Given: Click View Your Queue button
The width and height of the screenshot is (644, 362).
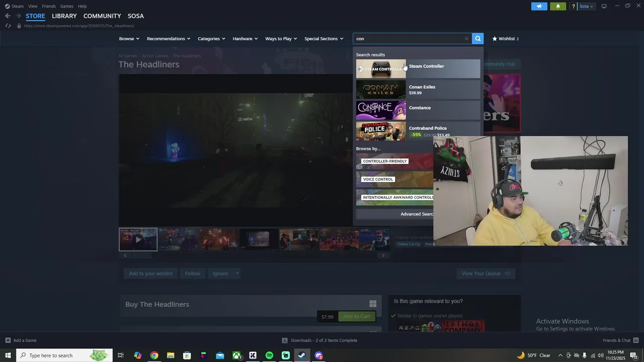Looking at the screenshot, I should pos(486,274).
